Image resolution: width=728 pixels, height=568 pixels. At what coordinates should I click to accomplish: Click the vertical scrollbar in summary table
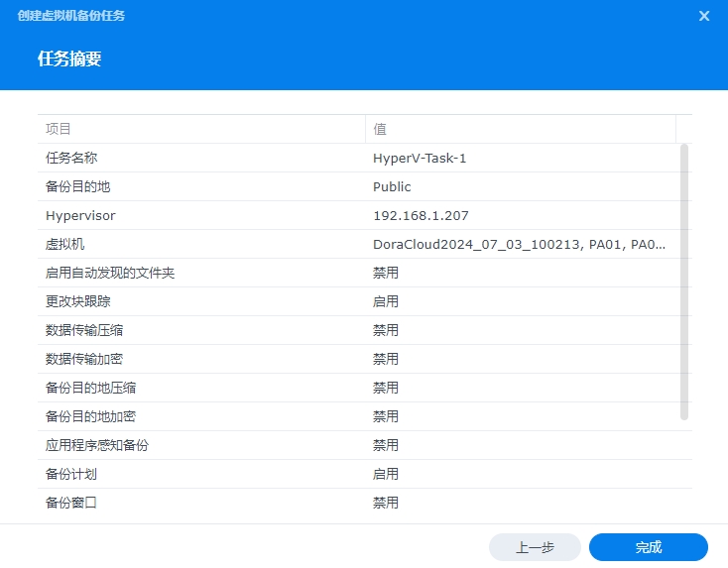[x=684, y=282]
